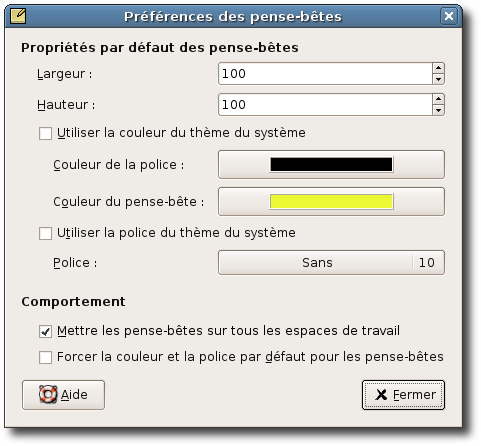Click the sticky note icon in title bar
Image resolution: width=481 pixels, height=446 pixels.
18,16
